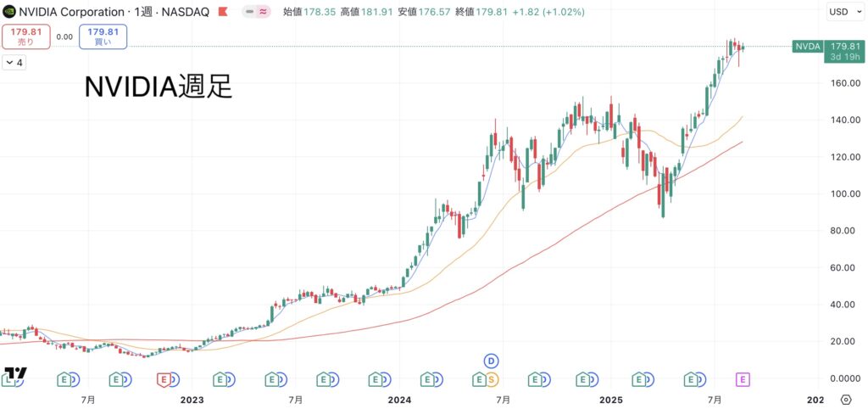Click the TradingView logo in the bottom-left corner
This screenshot has width=868, height=409.
point(15,373)
